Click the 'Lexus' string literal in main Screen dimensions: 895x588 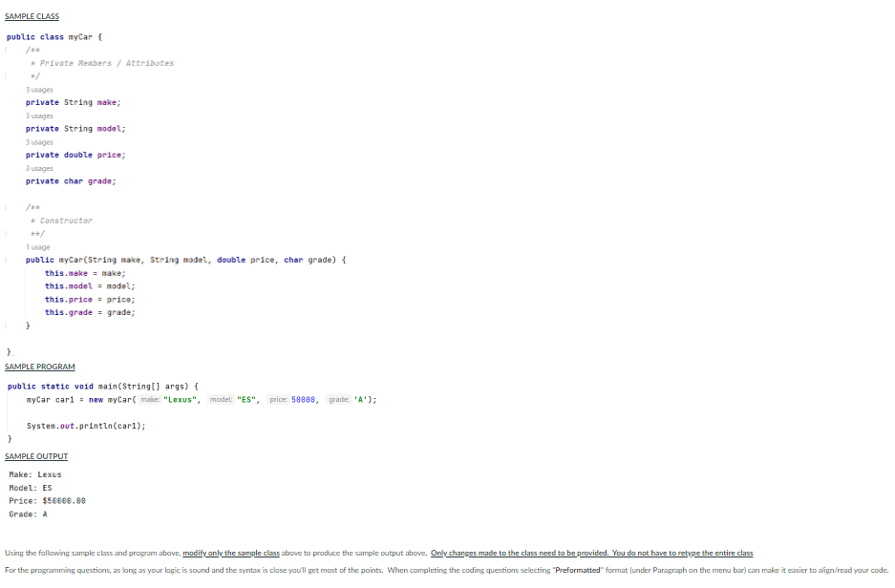[x=181, y=400]
